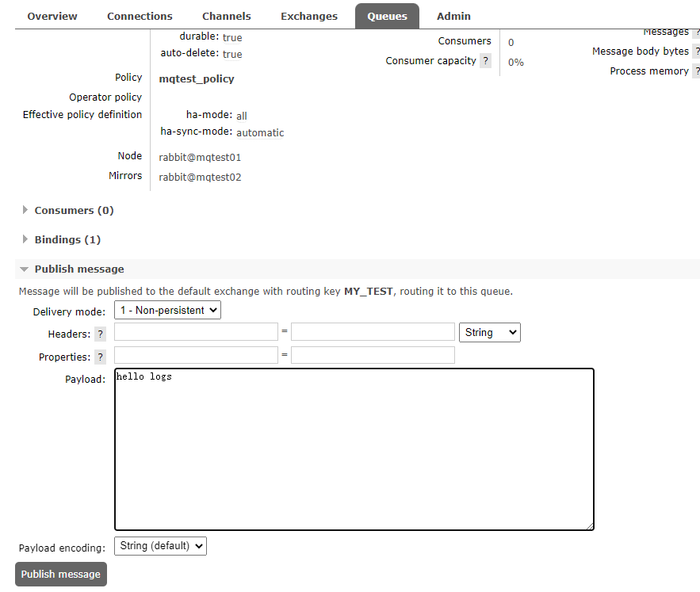
Task: Click the help icon next to Message body bytes
Action: (x=696, y=52)
